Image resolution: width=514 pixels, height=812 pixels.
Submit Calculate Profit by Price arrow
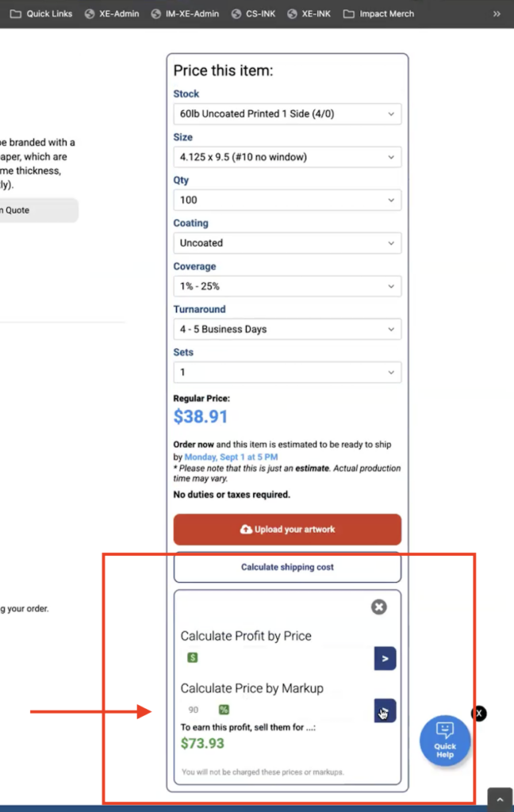click(x=385, y=658)
